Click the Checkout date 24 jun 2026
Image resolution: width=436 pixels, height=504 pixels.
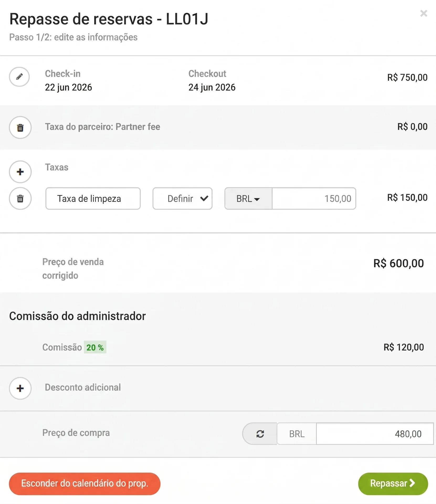point(212,87)
